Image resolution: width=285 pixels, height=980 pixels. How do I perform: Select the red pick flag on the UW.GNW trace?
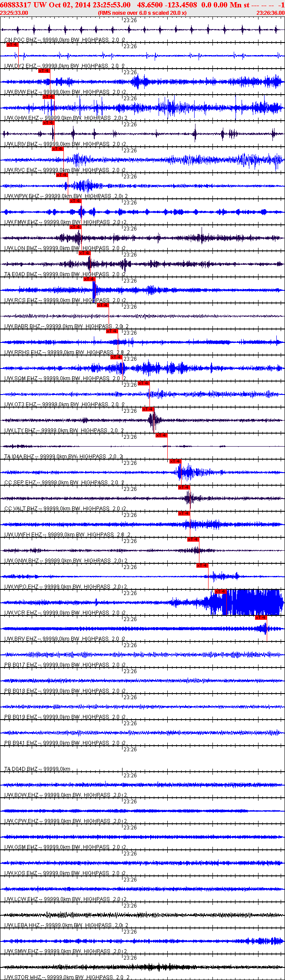[193, 539]
